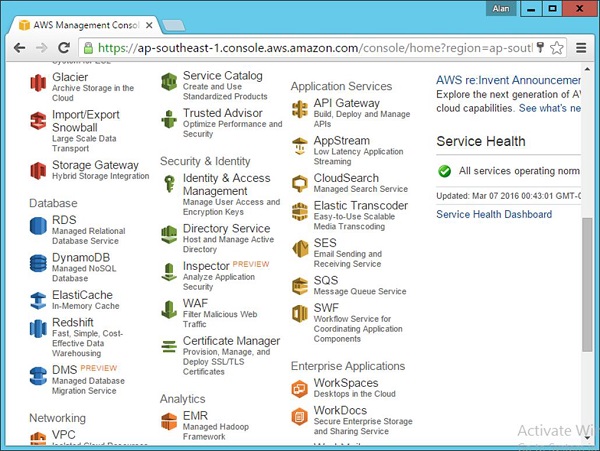Image resolution: width=600 pixels, height=451 pixels.
Task: Click the Elastic Transcoder link
Action: pos(361,205)
